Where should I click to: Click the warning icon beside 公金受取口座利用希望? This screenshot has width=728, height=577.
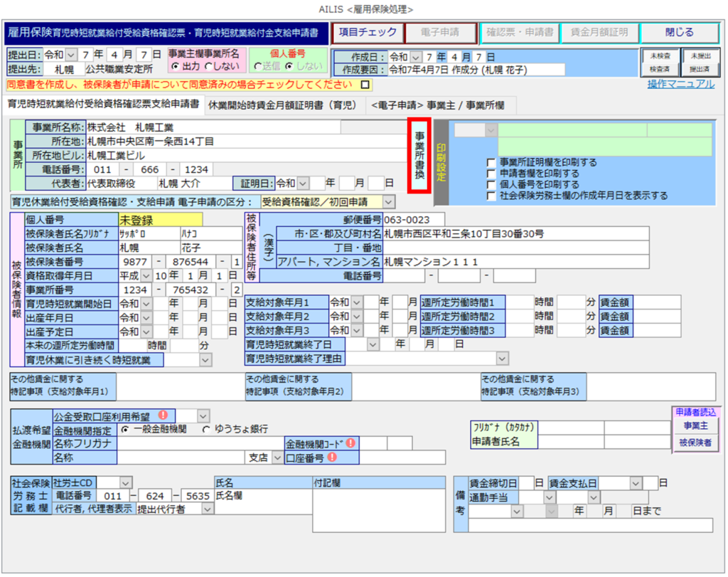pos(163,415)
